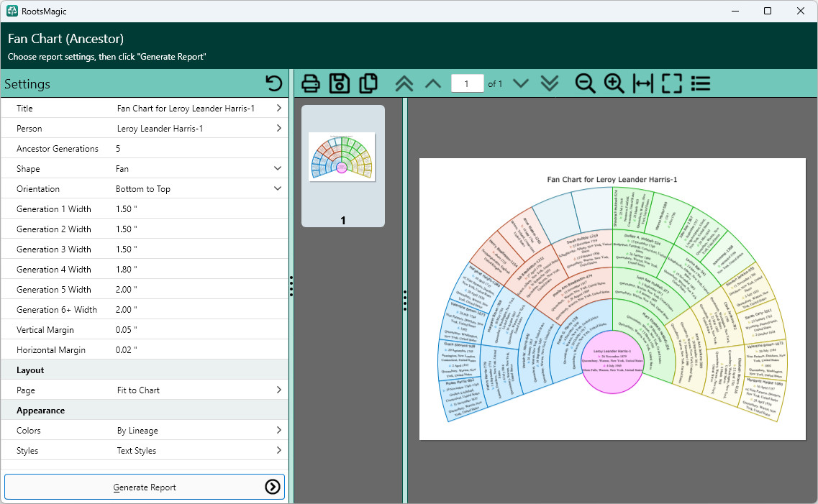Screen dimensions: 818x504
Task: Open the Styles setting chevron
Action: [278, 450]
